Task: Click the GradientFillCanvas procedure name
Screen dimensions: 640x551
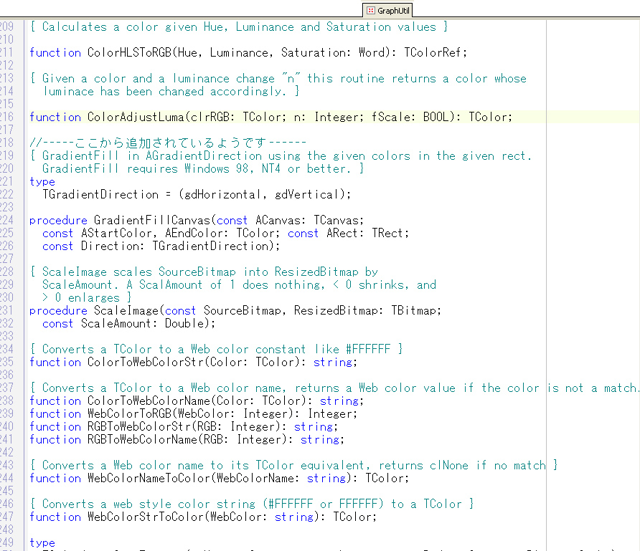Action: [x=152, y=220]
